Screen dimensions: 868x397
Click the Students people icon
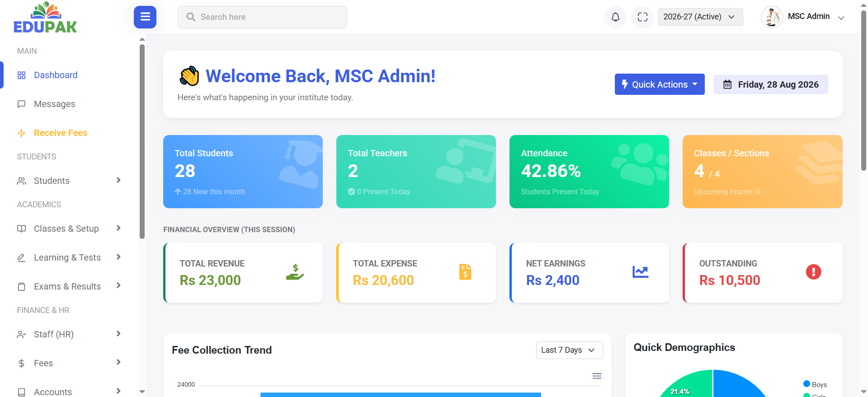[21, 181]
